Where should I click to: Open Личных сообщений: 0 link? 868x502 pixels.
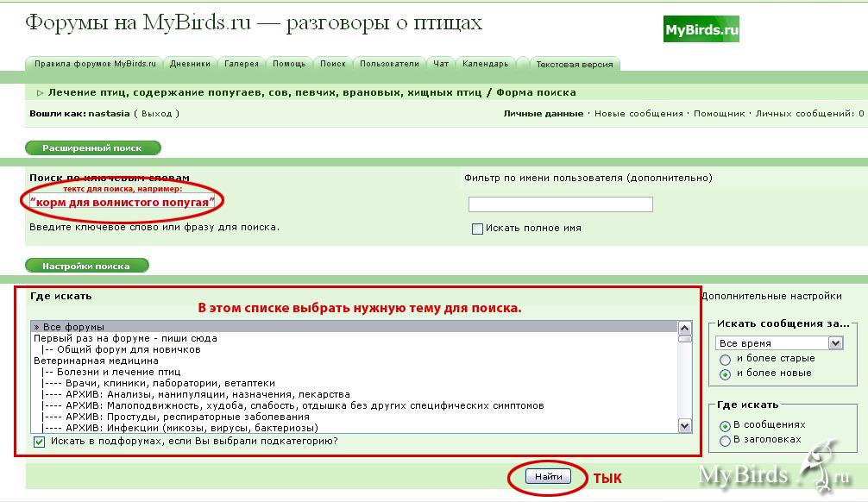click(809, 114)
